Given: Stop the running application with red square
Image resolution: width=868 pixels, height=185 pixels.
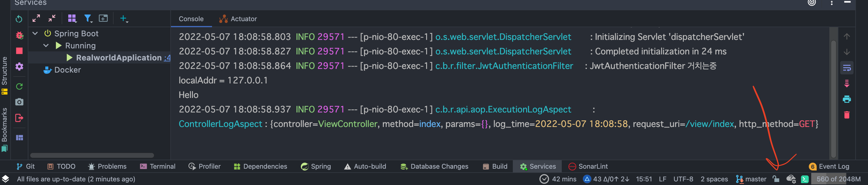Looking at the screenshot, I should (x=19, y=51).
